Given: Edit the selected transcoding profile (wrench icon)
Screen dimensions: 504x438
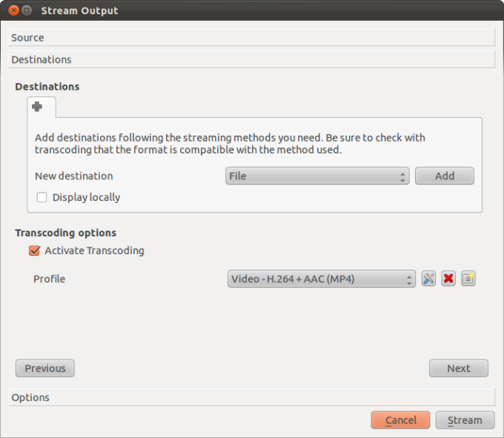Looking at the screenshot, I should [428, 279].
